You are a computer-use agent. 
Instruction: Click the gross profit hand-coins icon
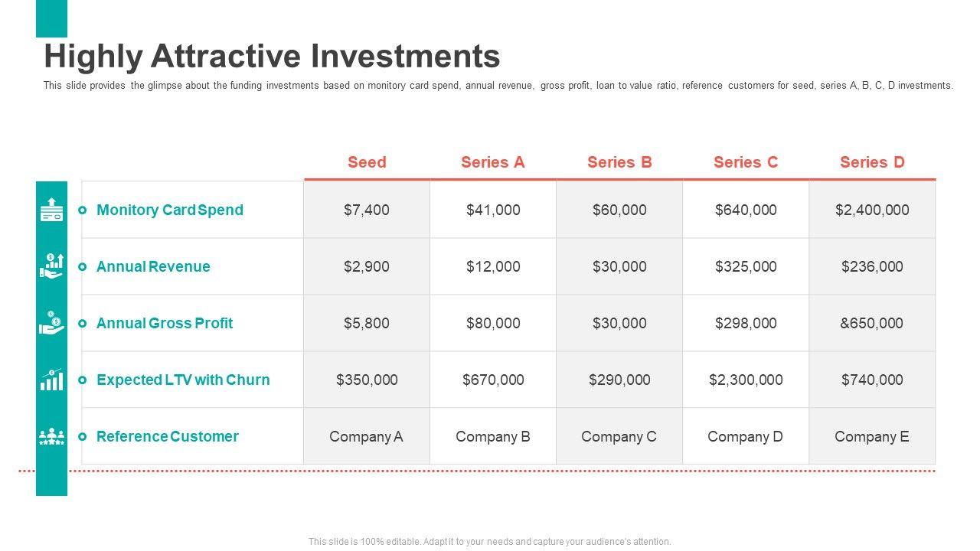click(51, 323)
